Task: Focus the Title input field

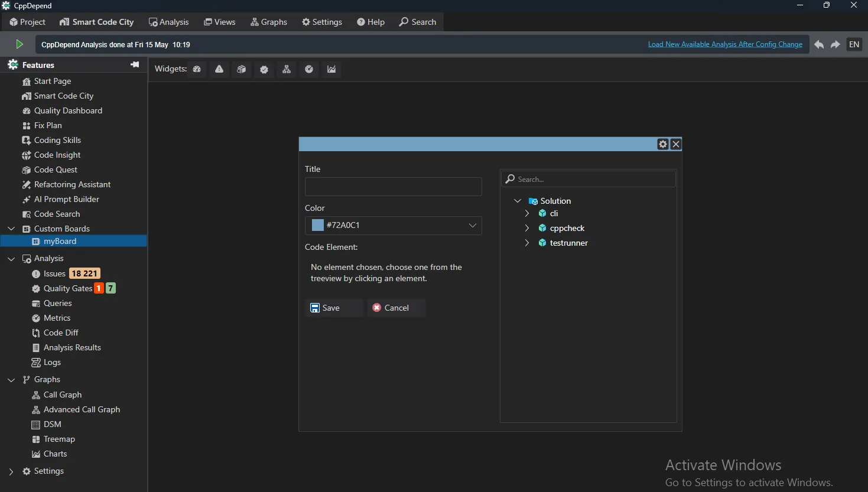Action: (394, 187)
